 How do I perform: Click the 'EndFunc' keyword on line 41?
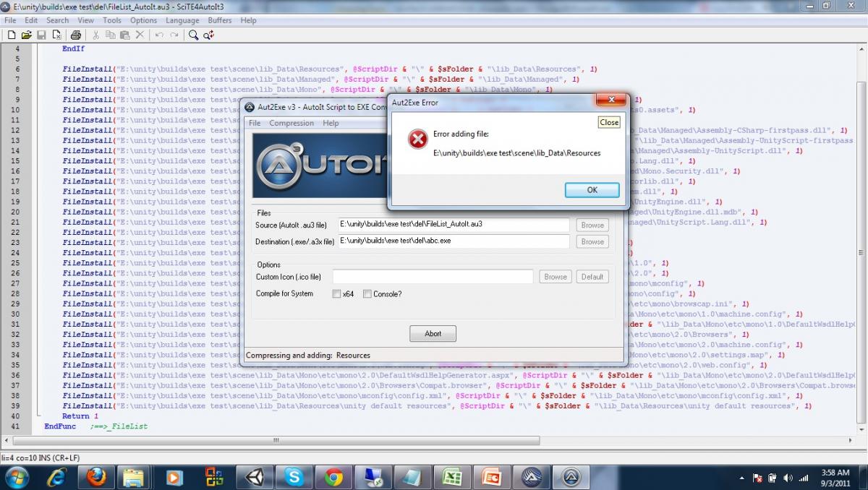tap(60, 426)
